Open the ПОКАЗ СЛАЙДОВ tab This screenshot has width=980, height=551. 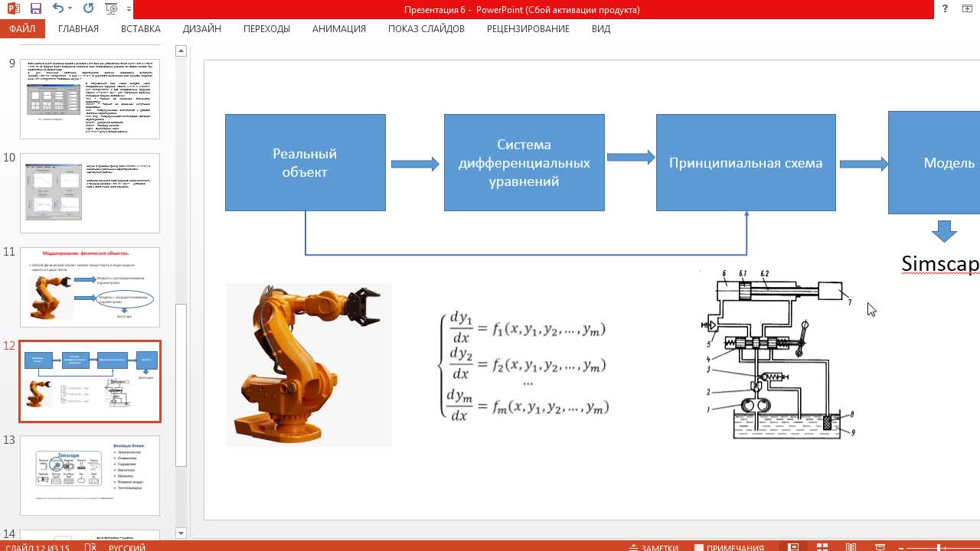coord(426,28)
